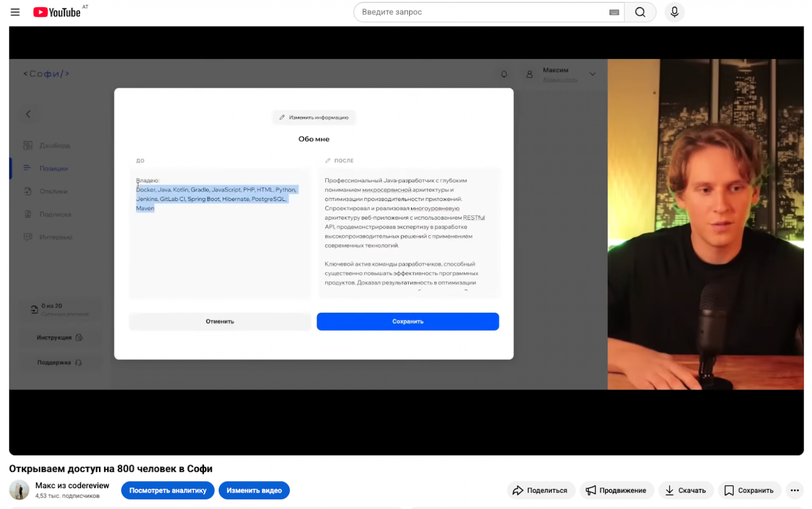Open the channel link 'Макс из codereview'
This screenshot has width=812, height=509.
pyautogui.click(x=72, y=486)
